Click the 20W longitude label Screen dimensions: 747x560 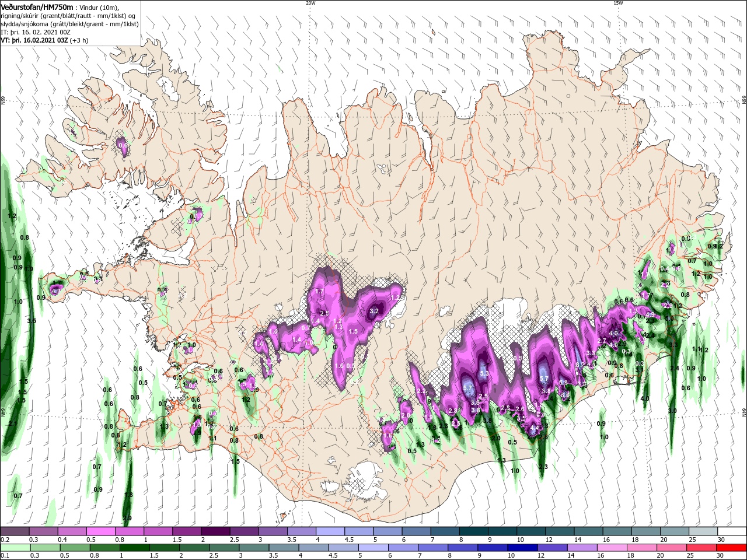click(x=310, y=2)
